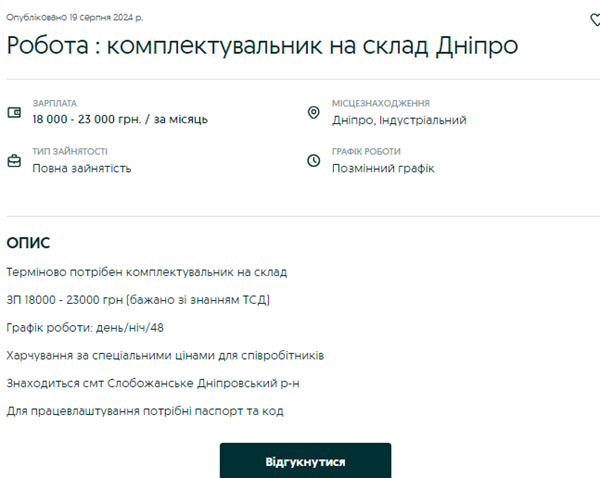
Task: Click the location pin icon
Action: 314,112
